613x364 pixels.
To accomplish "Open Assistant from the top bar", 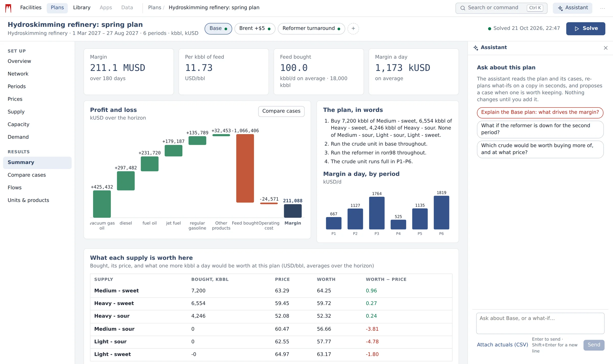I will click(x=572, y=8).
